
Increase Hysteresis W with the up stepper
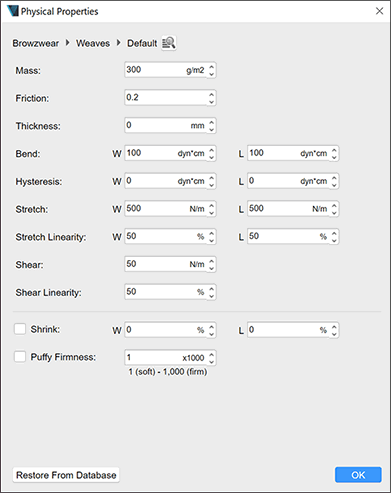coord(211,177)
